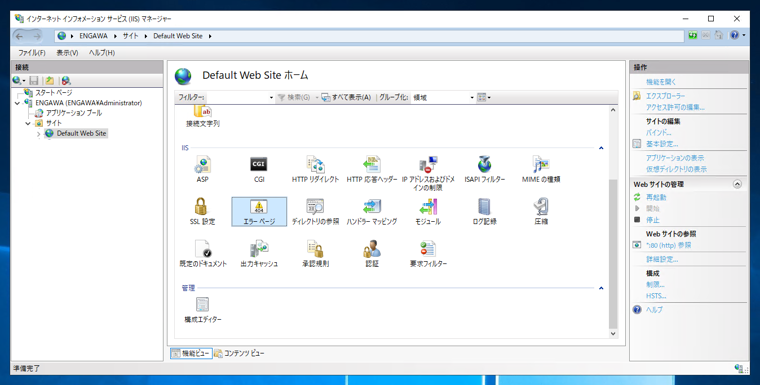760x385 pixels.
Task: Open ディレクトリの参照 feature
Action: click(x=315, y=211)
